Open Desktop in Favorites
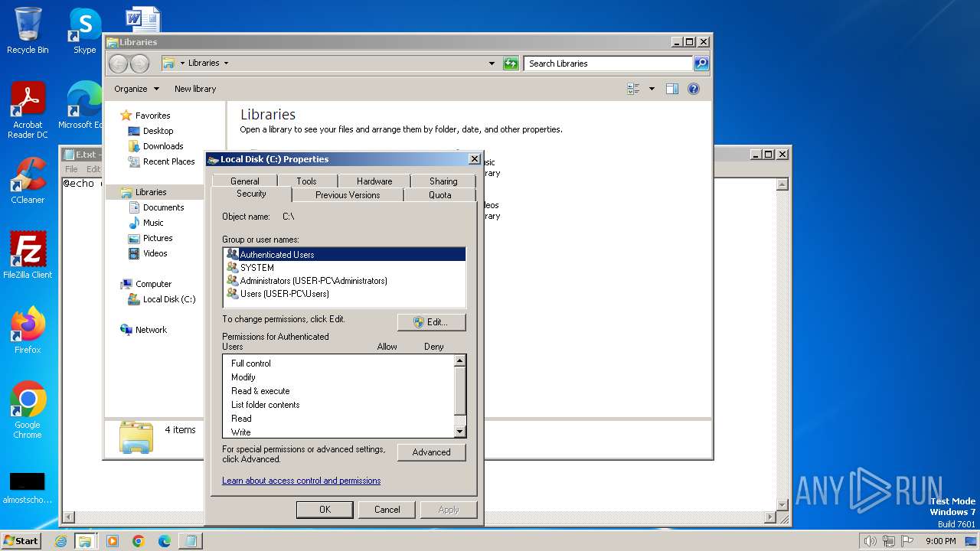The width and height of the screenshot is (980, 551). coord(158,131)
